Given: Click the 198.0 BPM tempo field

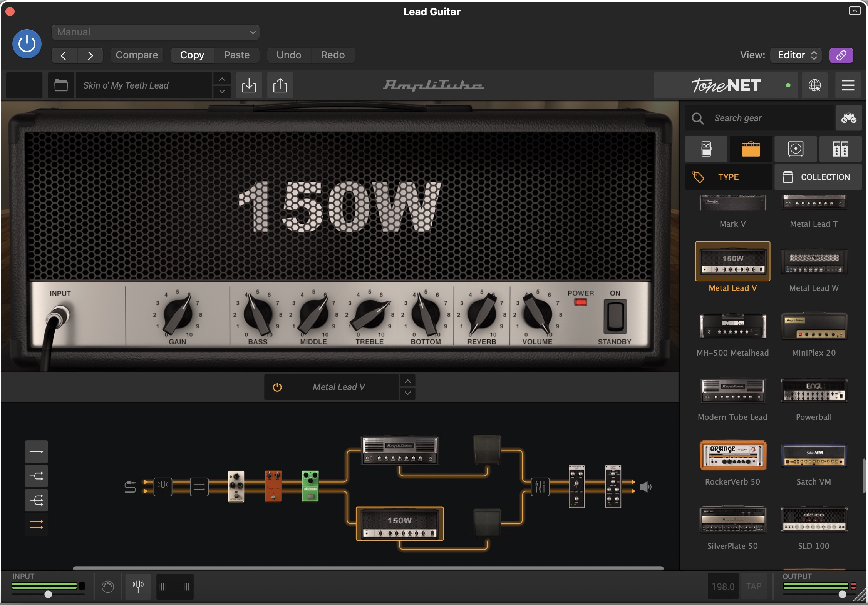Looking at the screenshot, I should (723, 586).
